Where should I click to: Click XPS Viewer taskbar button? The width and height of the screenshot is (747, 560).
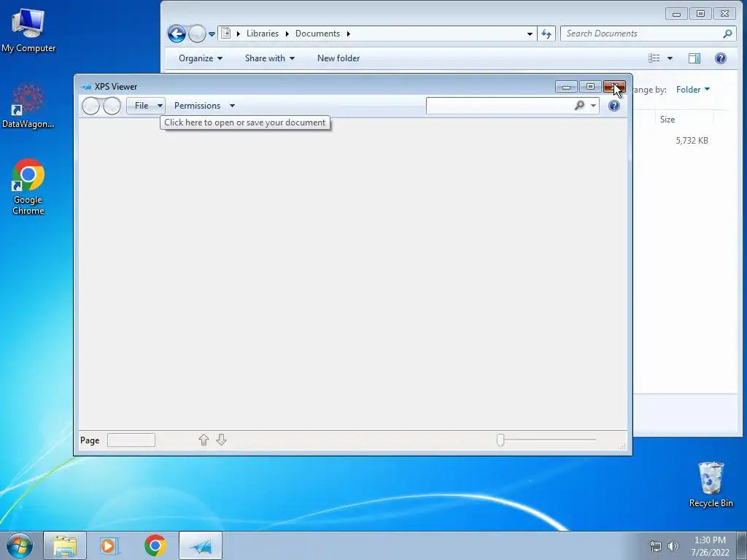201,545
